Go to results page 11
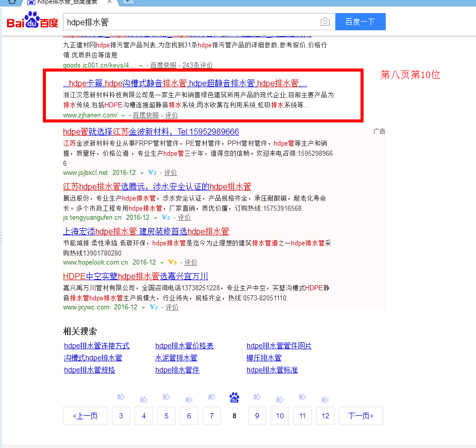 [303, 416]
